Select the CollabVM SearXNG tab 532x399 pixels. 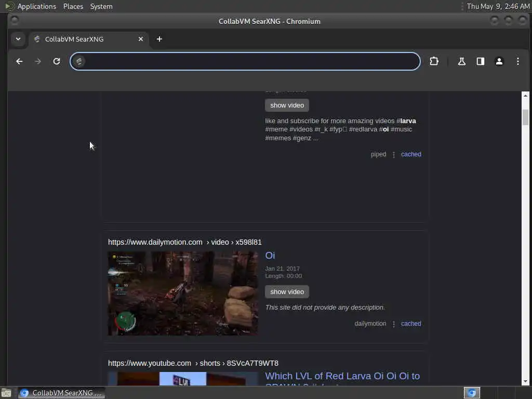[x=89, y=39]
